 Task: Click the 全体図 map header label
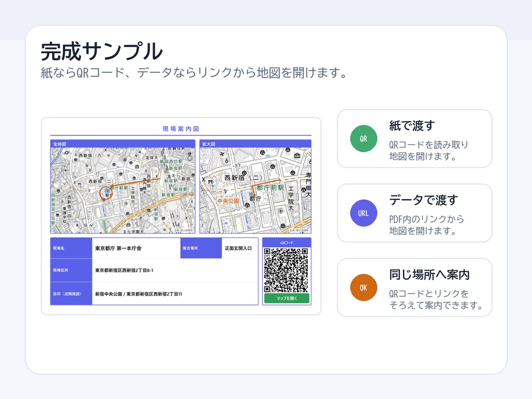click(60, 144)
